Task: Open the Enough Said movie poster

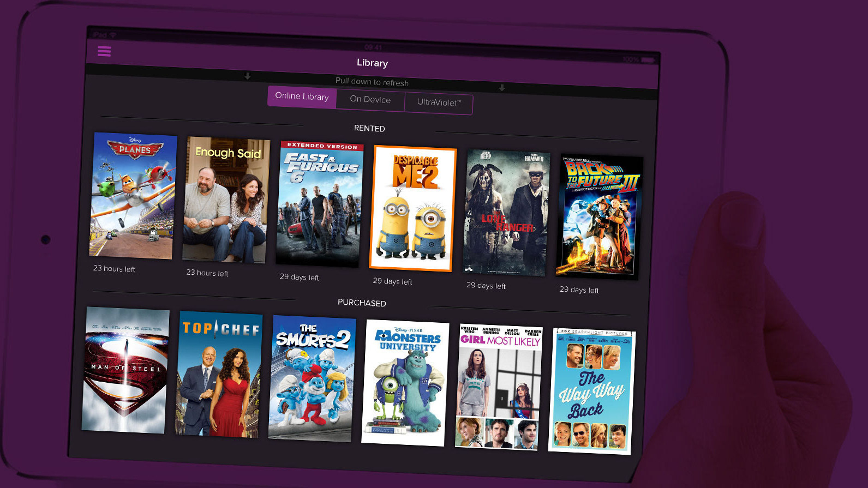Action: pyautogui.click(x=226, y=200)
